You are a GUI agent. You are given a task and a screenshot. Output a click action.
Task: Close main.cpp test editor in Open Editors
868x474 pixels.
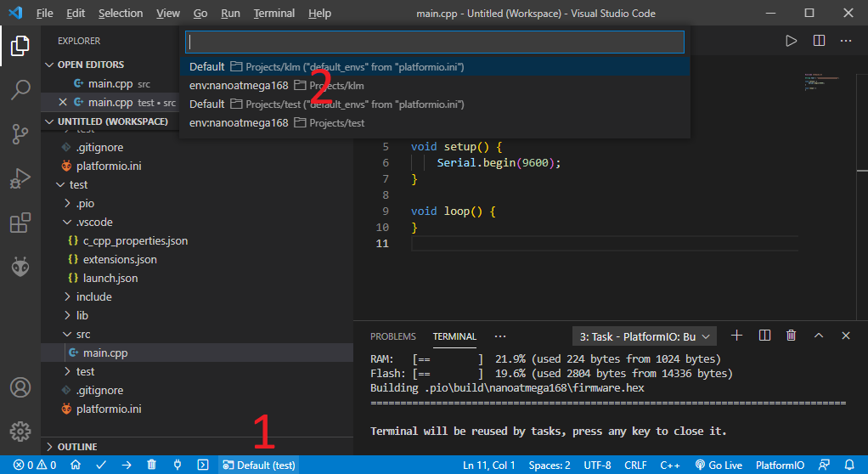(x=63, y=103)
